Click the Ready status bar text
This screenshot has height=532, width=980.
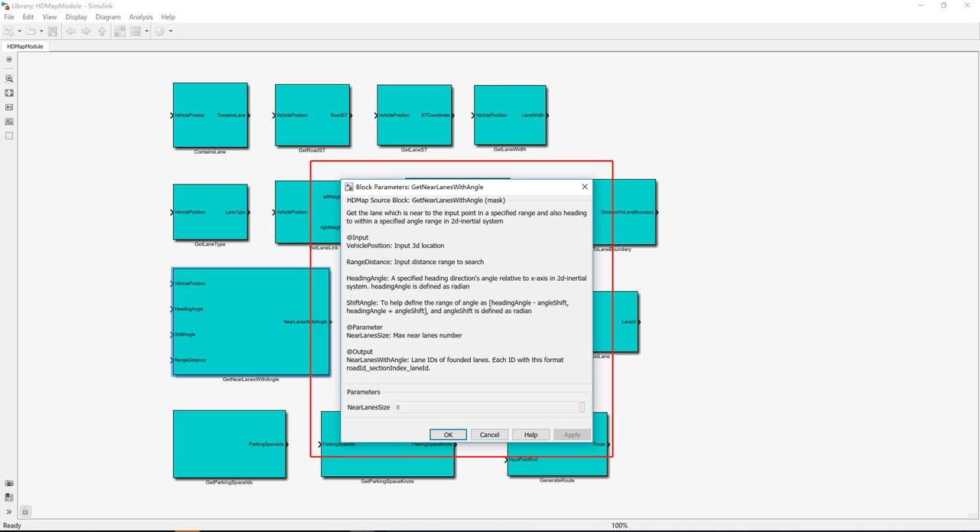coord(12,525)
